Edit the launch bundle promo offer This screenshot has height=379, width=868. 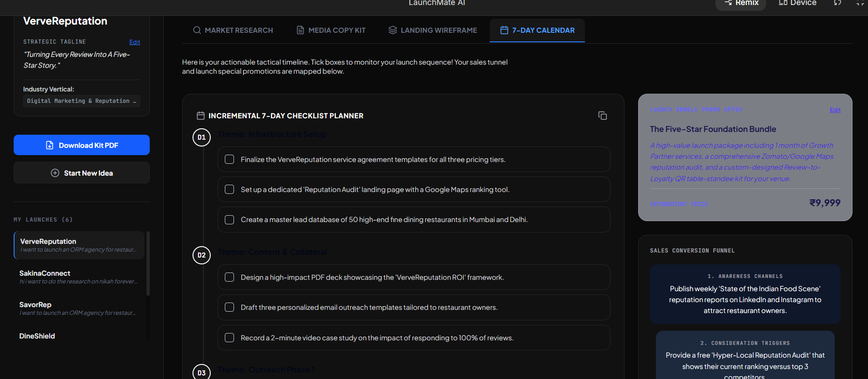(x=835, y=110)
